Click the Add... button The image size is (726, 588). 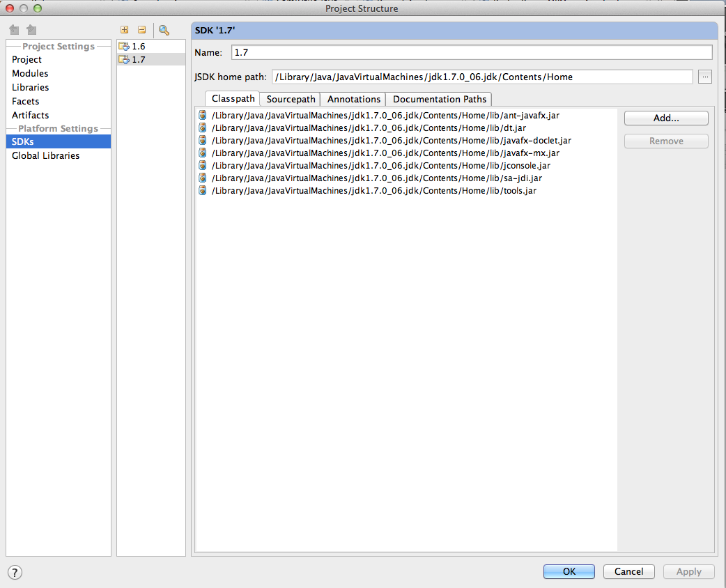[665, 118]
